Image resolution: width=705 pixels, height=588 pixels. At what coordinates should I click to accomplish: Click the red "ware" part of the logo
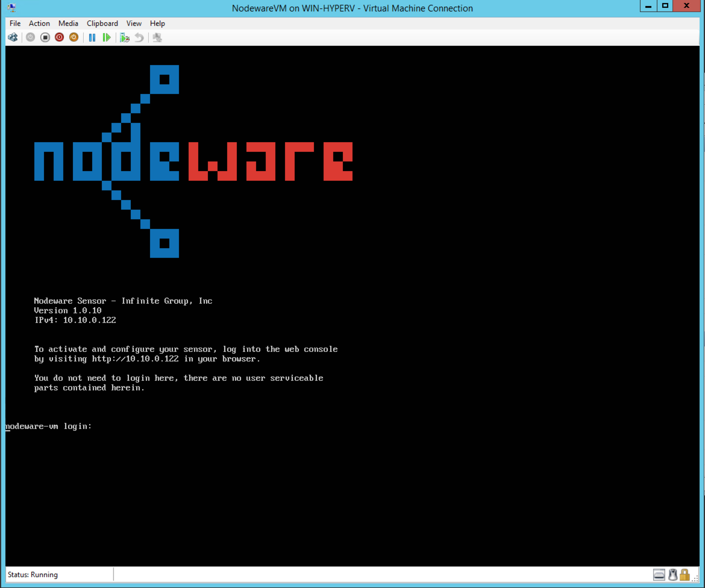tap(271, 161)
